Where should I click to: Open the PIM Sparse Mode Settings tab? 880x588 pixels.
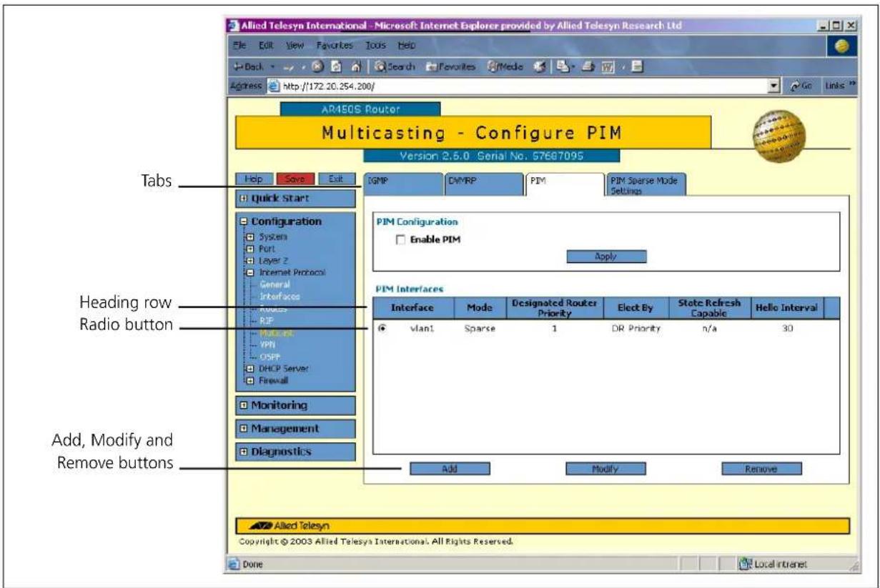(x=646, y=185)
